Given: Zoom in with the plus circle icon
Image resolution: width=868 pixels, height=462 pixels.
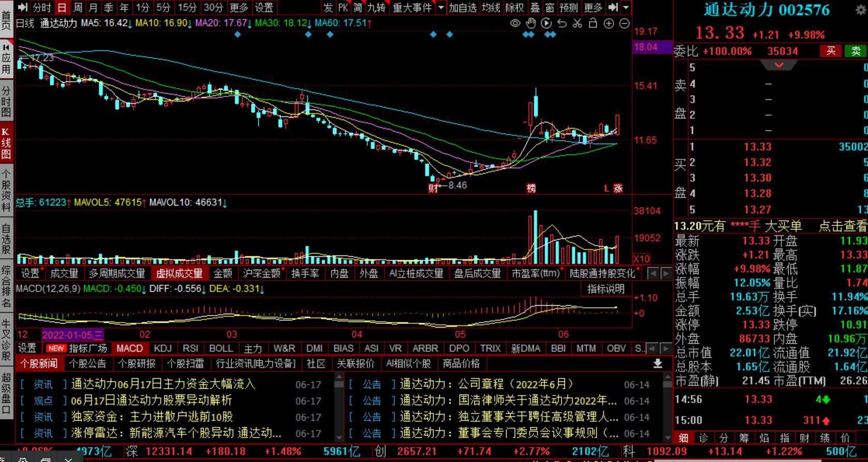Looking at the screenshot, I should coord(609,23).
